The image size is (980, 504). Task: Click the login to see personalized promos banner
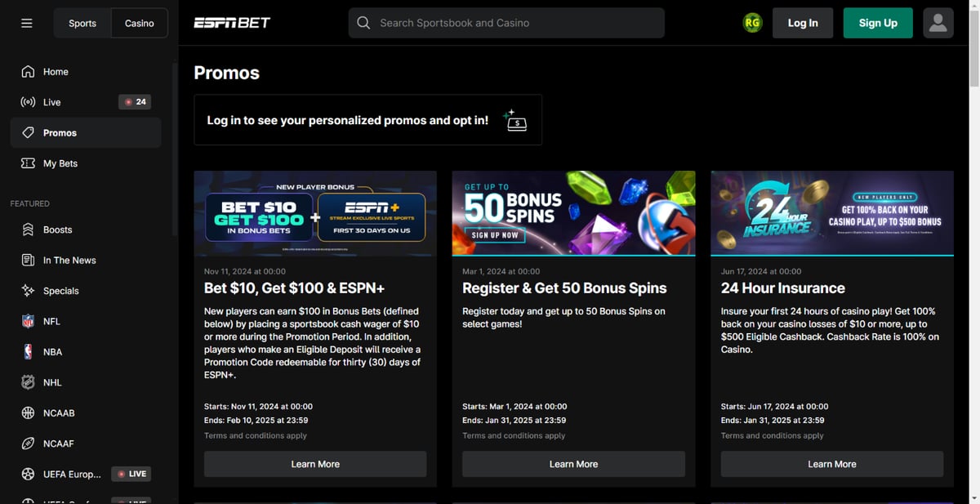[x=367, y=120]
